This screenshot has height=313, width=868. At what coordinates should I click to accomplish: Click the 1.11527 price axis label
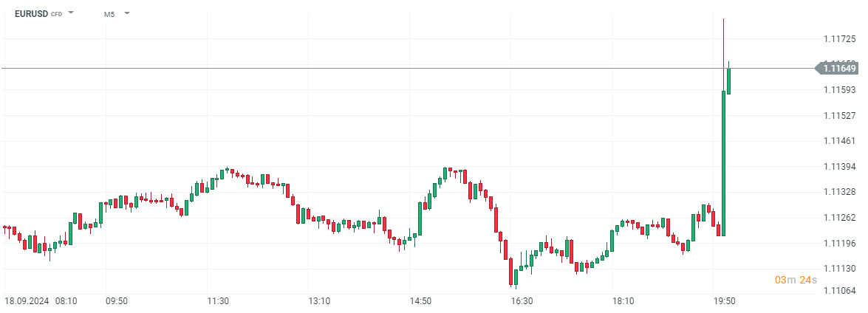click(839, 116)
